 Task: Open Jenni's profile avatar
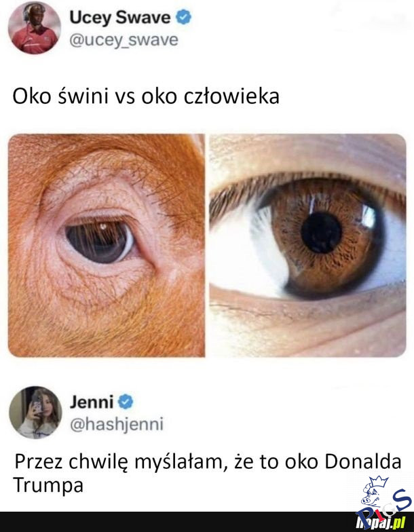coord(35,413)
